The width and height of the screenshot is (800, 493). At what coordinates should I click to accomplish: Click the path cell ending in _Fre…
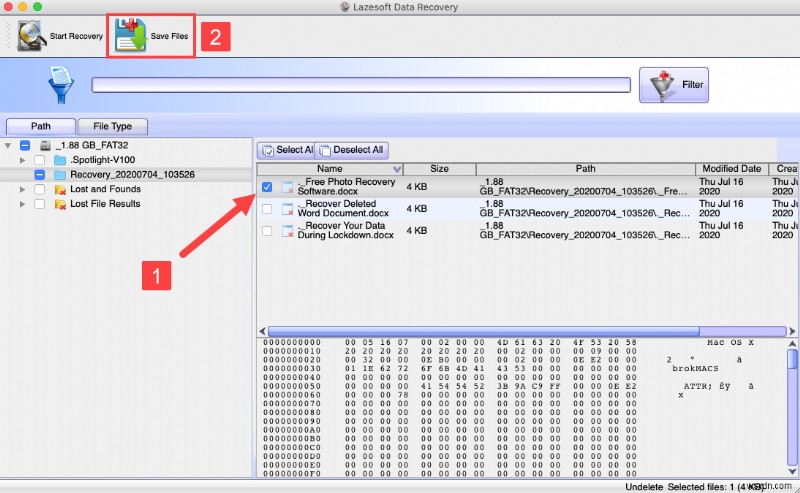(x=583, y=186)
